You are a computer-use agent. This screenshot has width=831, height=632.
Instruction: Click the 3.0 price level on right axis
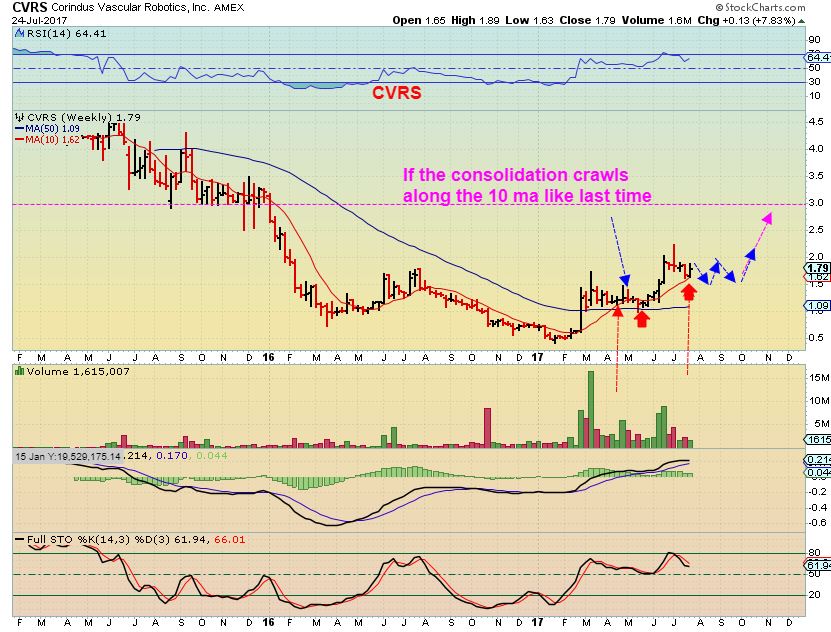click(x=816, y=202)
